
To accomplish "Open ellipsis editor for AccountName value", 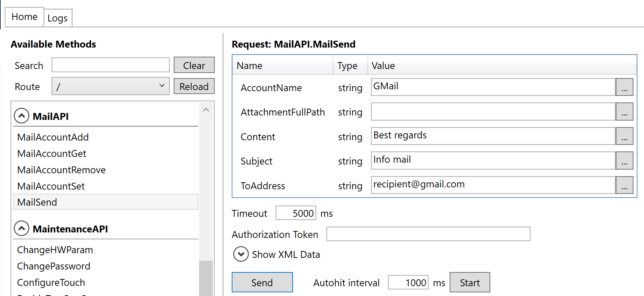I will pos(624,87).
